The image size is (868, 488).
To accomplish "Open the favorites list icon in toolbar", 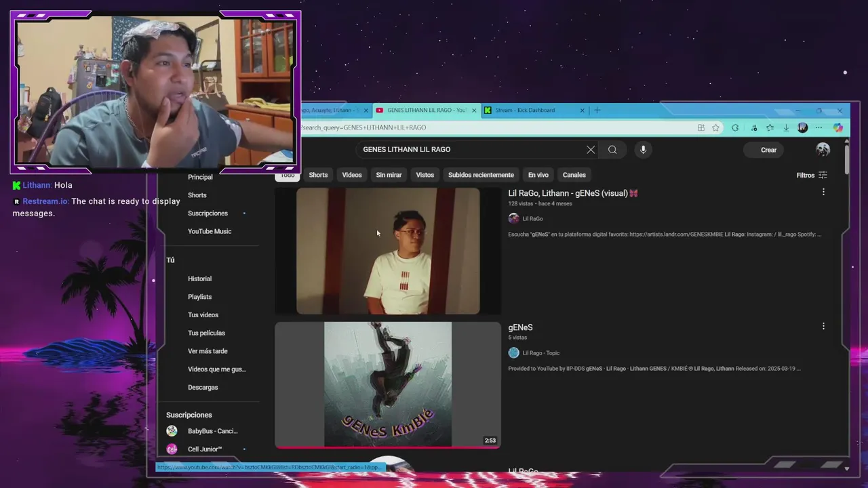I will pyautogui.click(x=770, y=127).
